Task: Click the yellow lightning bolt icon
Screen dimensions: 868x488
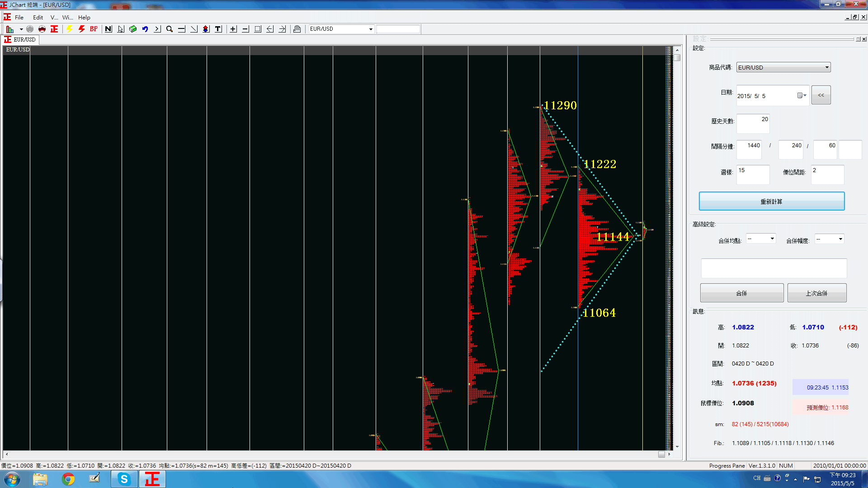Action: point(70,29)
